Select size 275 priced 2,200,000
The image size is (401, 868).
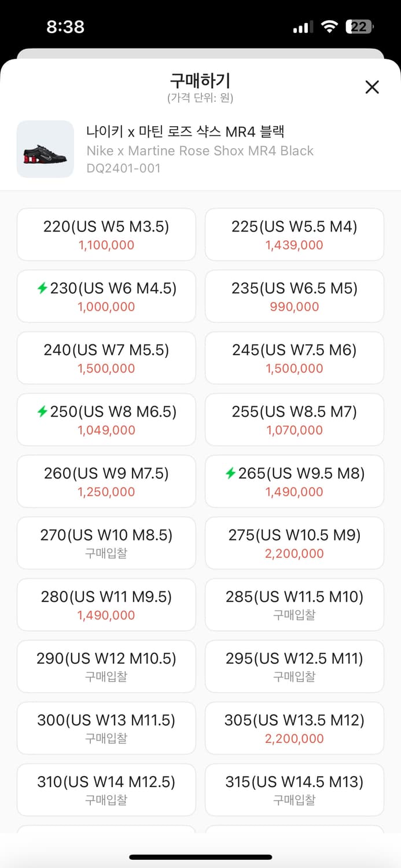[294, 543]
